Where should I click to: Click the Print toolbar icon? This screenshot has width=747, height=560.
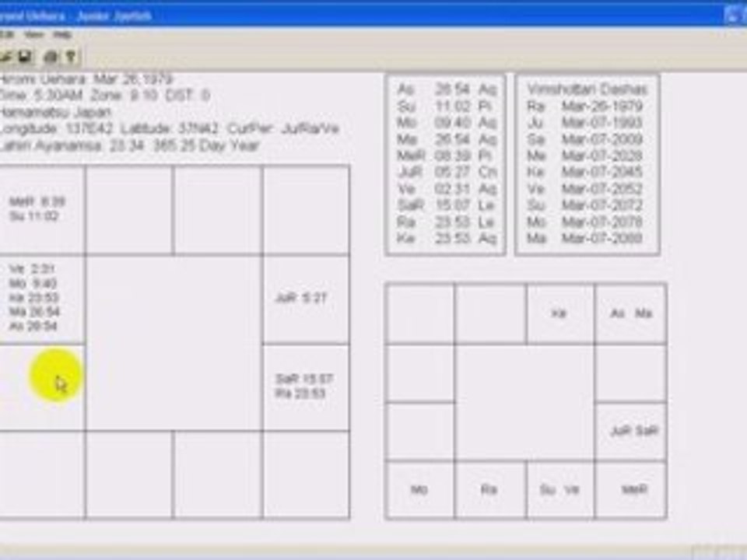pyautogui.click(x=50, y=57)
